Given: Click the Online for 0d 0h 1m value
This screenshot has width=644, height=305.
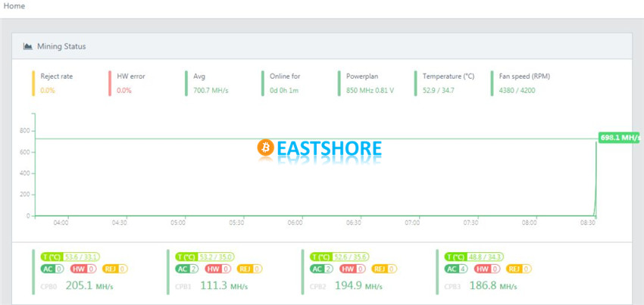Looking at the screenshot, I should pyautogui.click(x=284, y=91).
